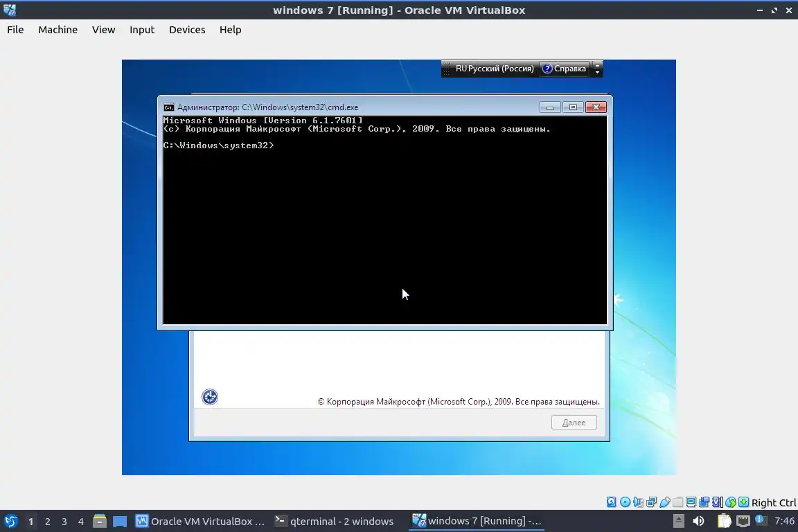Switch to windows 7 [Running] taskbar item
Viewport: 798px width, 532px height.
coord(477,521)
